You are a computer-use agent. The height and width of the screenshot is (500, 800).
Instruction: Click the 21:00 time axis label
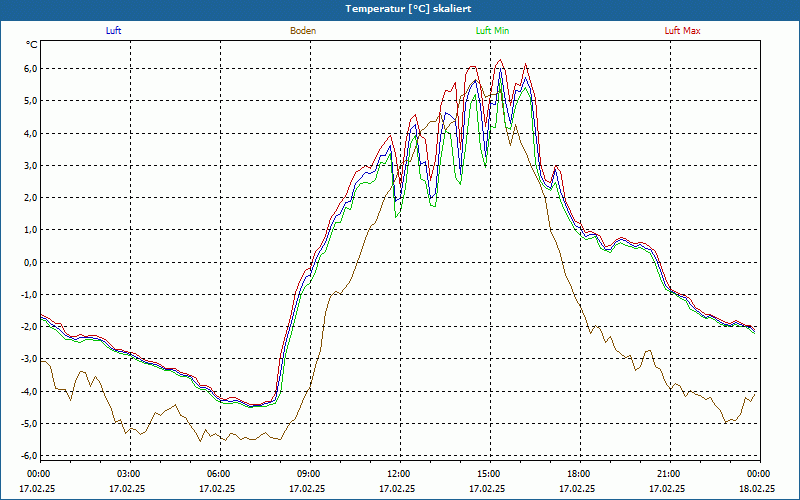pyautogui.click(x=669, y=474)
